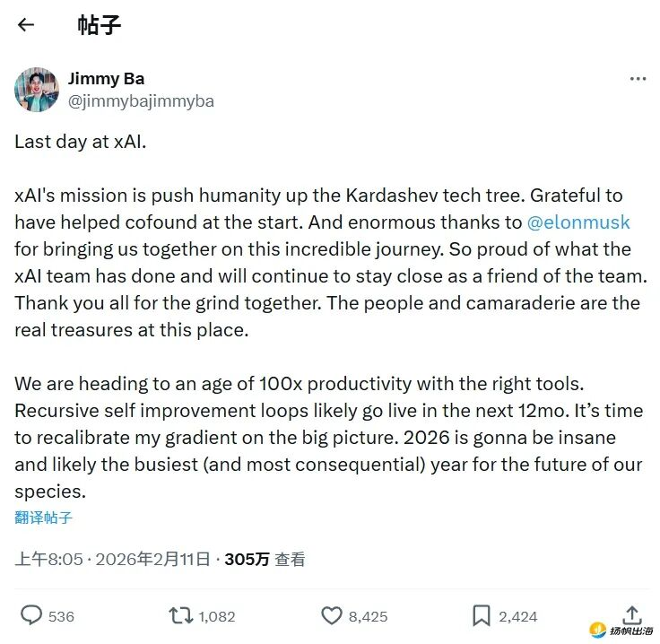Viewport: 660px width, 644px height.
Task: Click the @jimmybajimmyba handle
Action: (x=141, y=100)
